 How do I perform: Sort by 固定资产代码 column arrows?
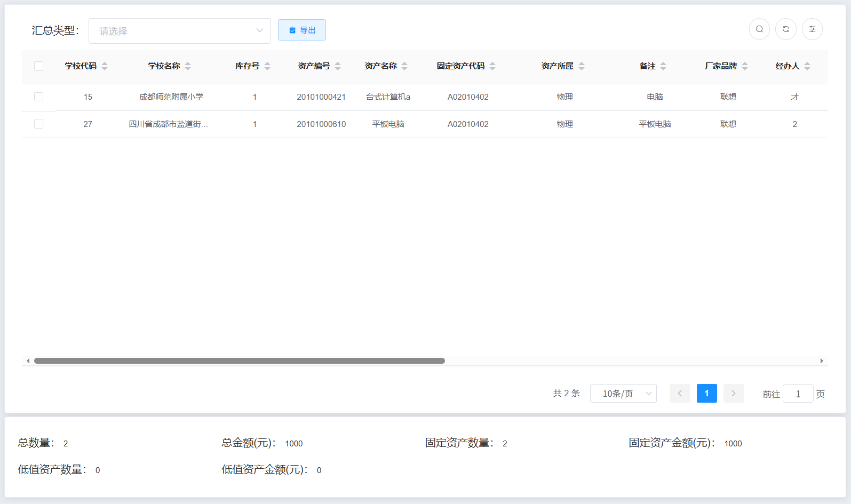tap(492, 66)
